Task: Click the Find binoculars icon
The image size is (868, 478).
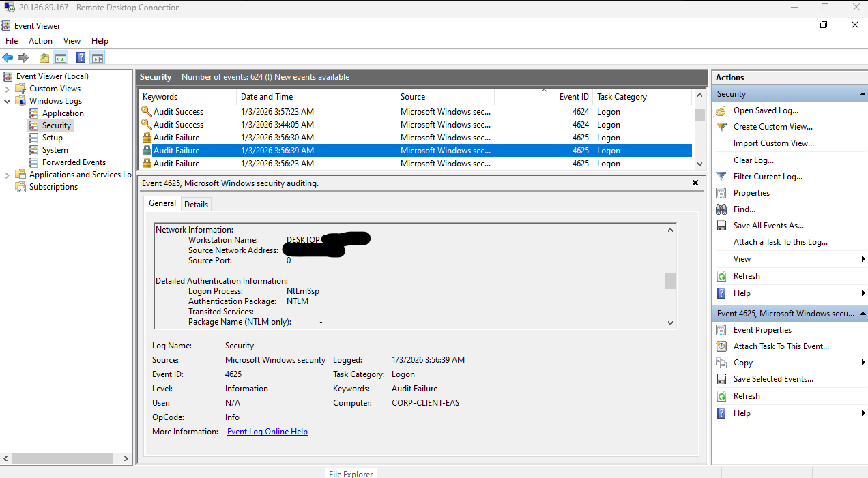Action: point(721,209)
